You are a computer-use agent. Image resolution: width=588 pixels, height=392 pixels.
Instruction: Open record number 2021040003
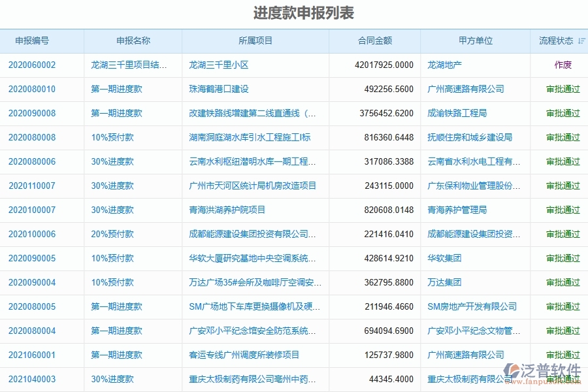(33, 379)
